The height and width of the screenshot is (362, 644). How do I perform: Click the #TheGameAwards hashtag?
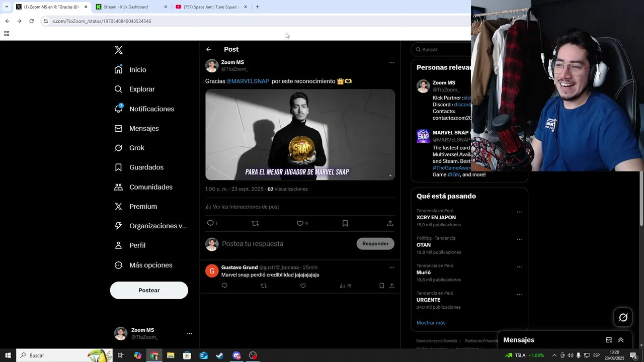point(451,168)
